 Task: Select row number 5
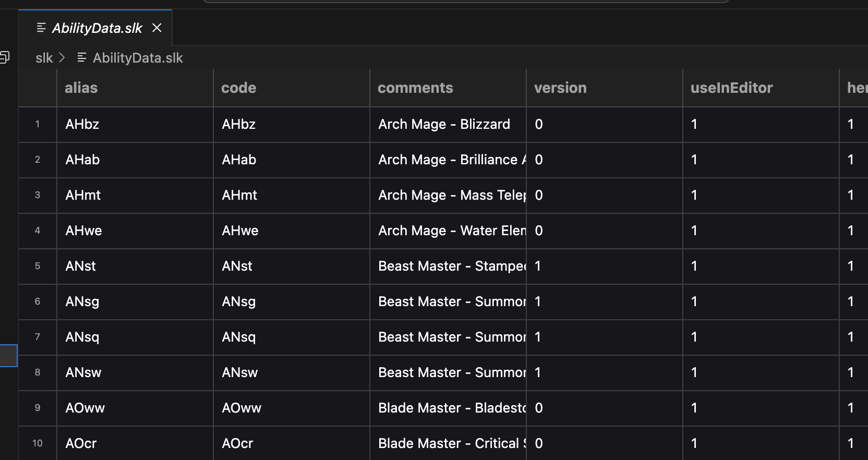pyautogui.click(x=38, y=266)
